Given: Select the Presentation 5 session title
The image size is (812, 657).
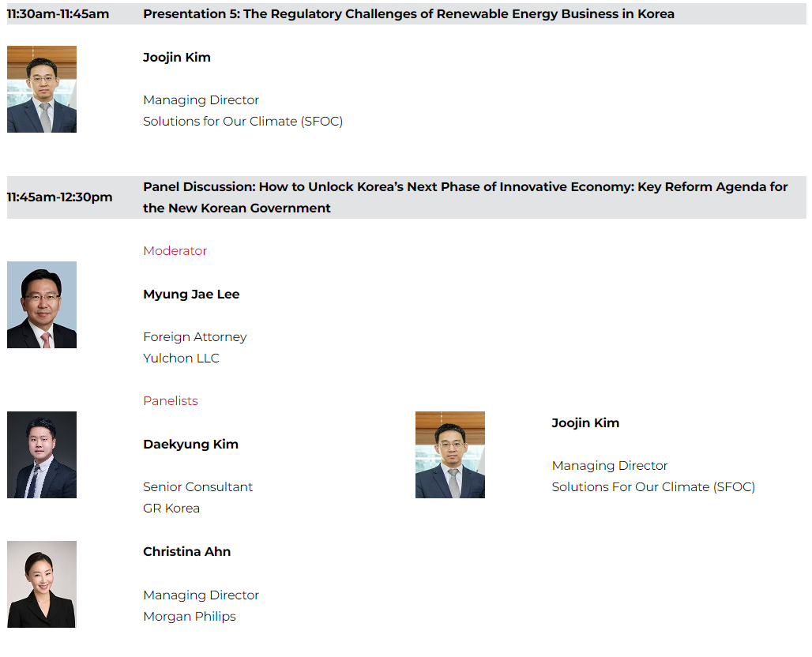Looking at the screenshot, I should click(408, 14).
